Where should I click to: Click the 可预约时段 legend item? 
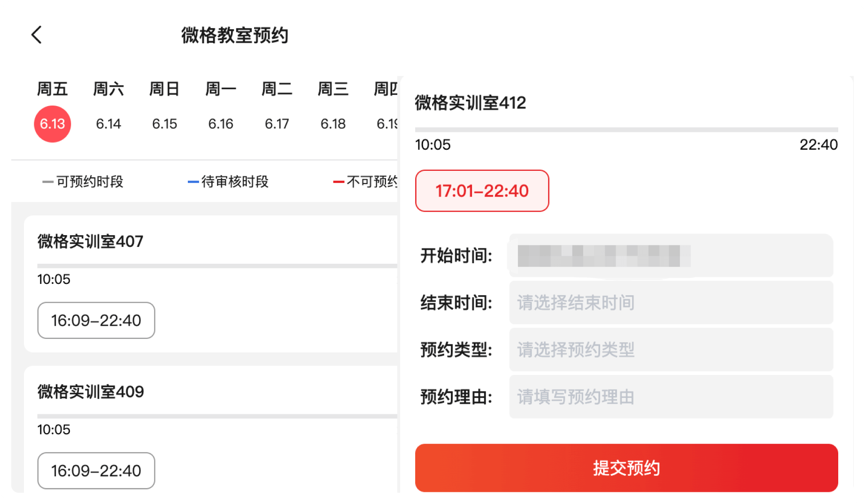(x=84, y=182)
